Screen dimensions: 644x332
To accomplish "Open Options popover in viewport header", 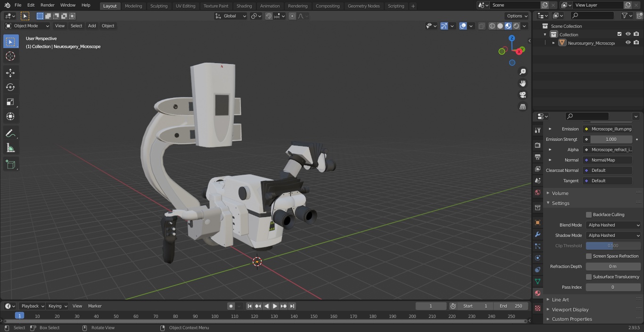I will tap(517, 16).
